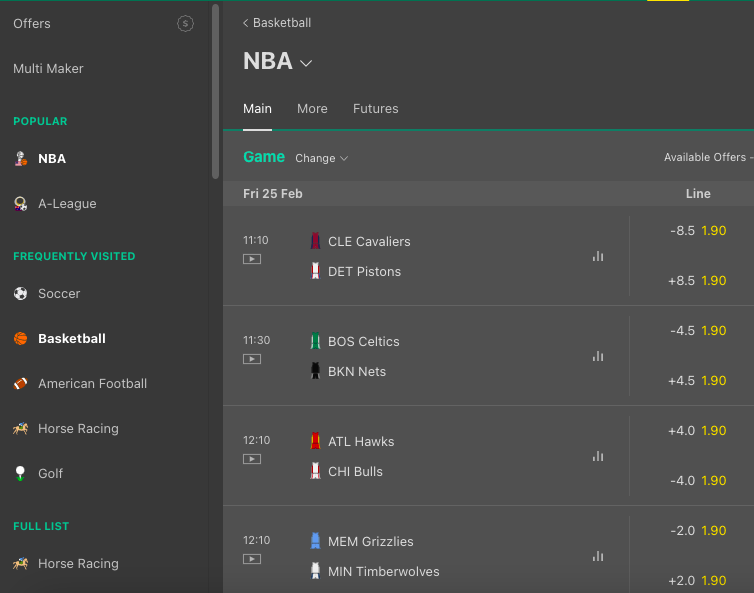This screenshot has width=754, height=593.
Task: Click the American Football icon
Action: (21, 384)
